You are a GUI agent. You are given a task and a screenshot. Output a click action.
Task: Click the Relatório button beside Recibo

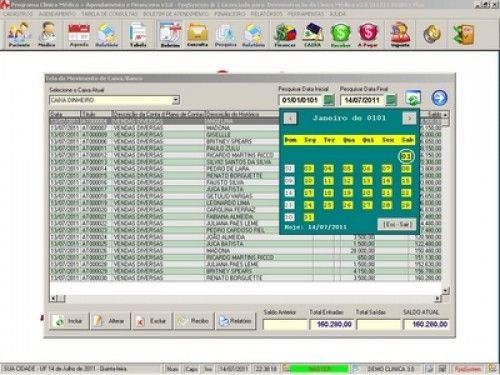click(236, 321)
